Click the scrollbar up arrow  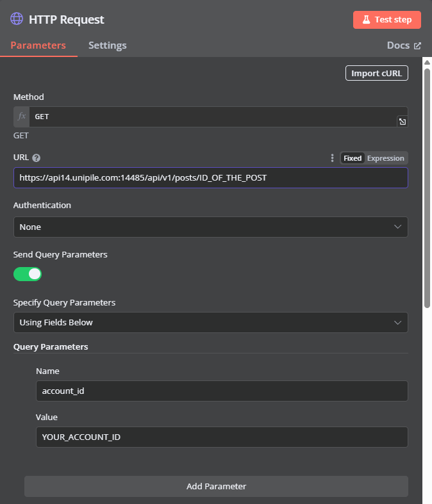click(427, 62)
